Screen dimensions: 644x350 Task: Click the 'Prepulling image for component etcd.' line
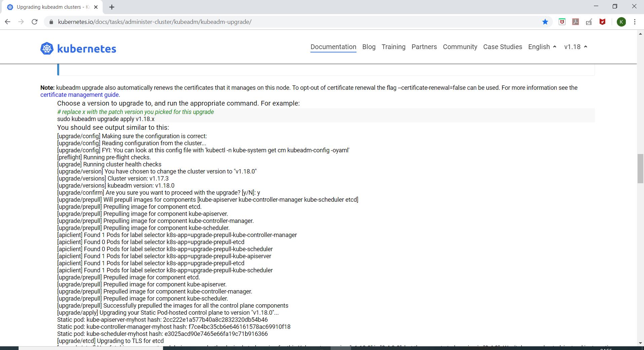pyautogui.click(x=129, y=207)
